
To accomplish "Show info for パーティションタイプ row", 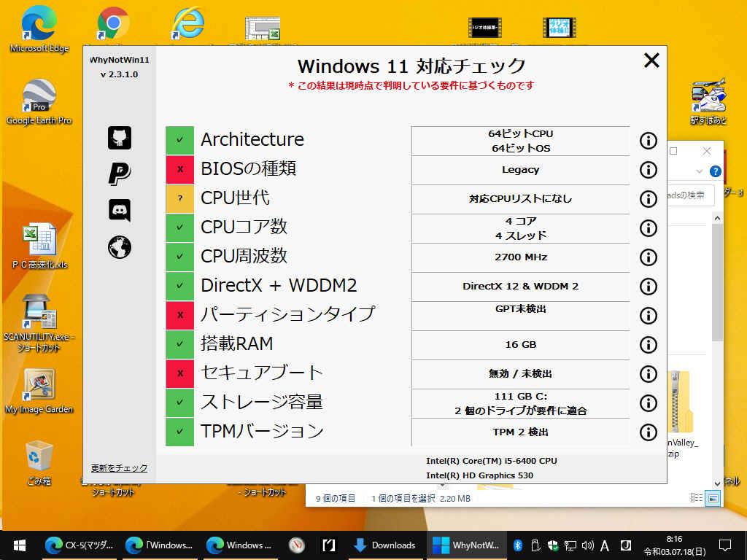I will 648,315.
